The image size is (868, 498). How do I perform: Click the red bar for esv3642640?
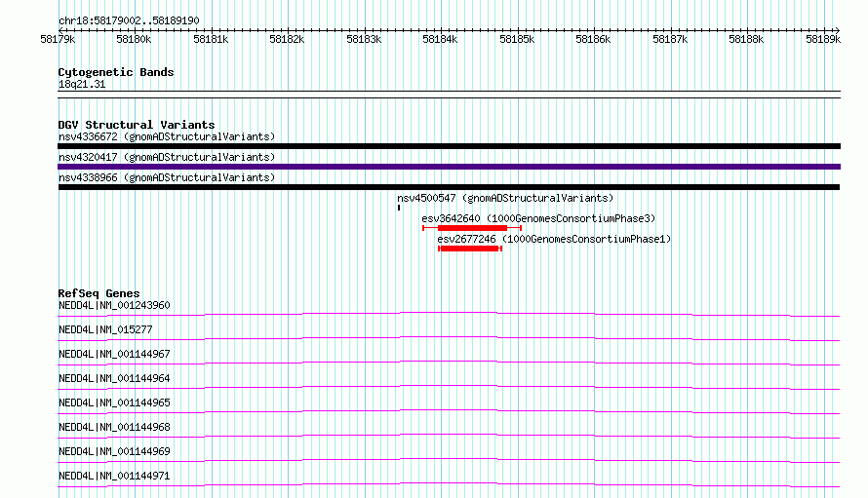[472, 228]
